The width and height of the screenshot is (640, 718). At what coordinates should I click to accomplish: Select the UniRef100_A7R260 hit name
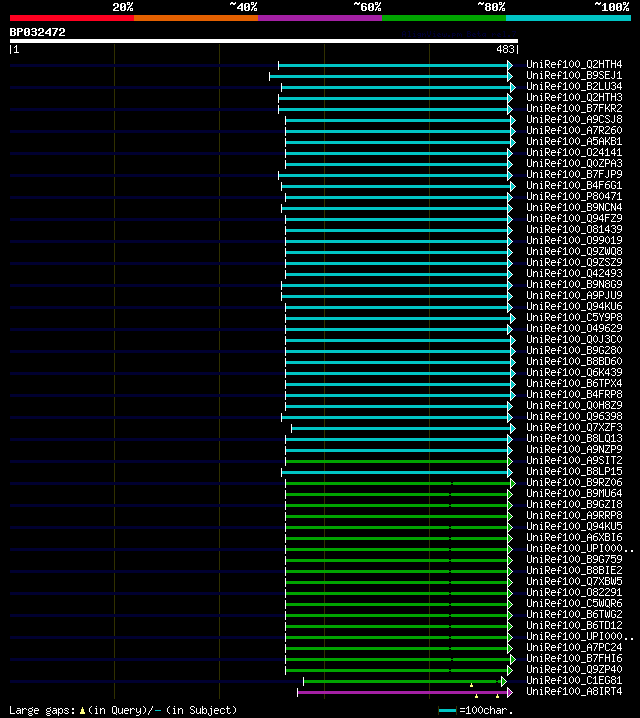[x=574, y=130]
